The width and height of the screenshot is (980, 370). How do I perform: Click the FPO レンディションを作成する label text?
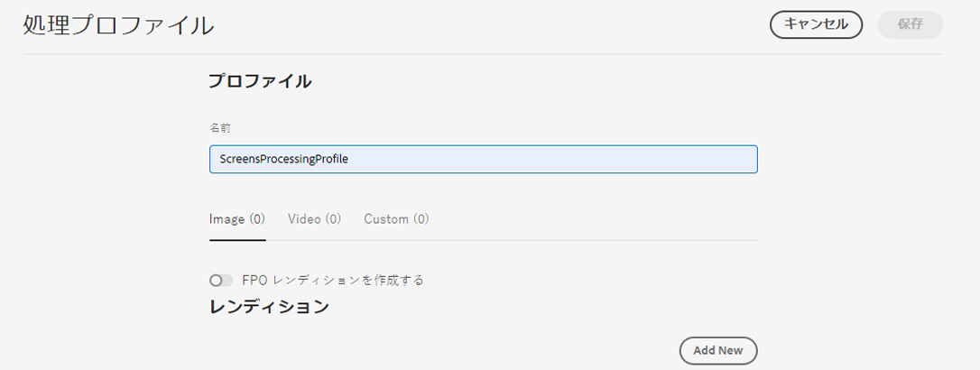pyautogui.click(x=333, y=281)
